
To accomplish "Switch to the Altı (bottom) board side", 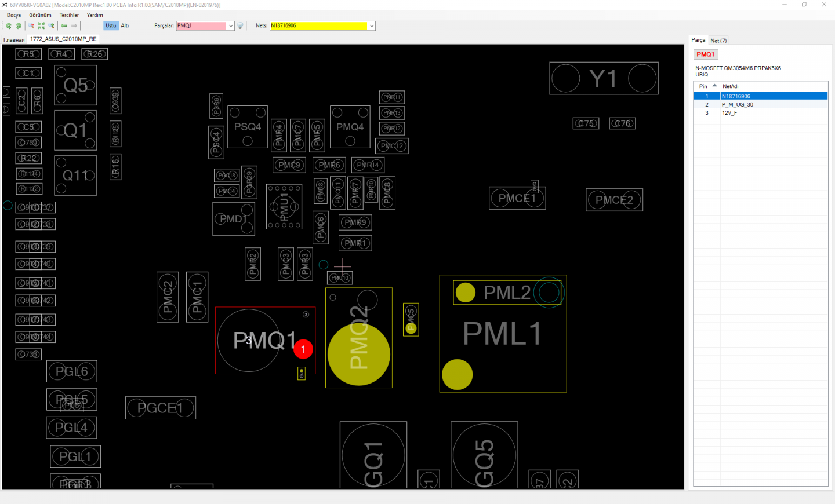I will click(x=125, y=25).
